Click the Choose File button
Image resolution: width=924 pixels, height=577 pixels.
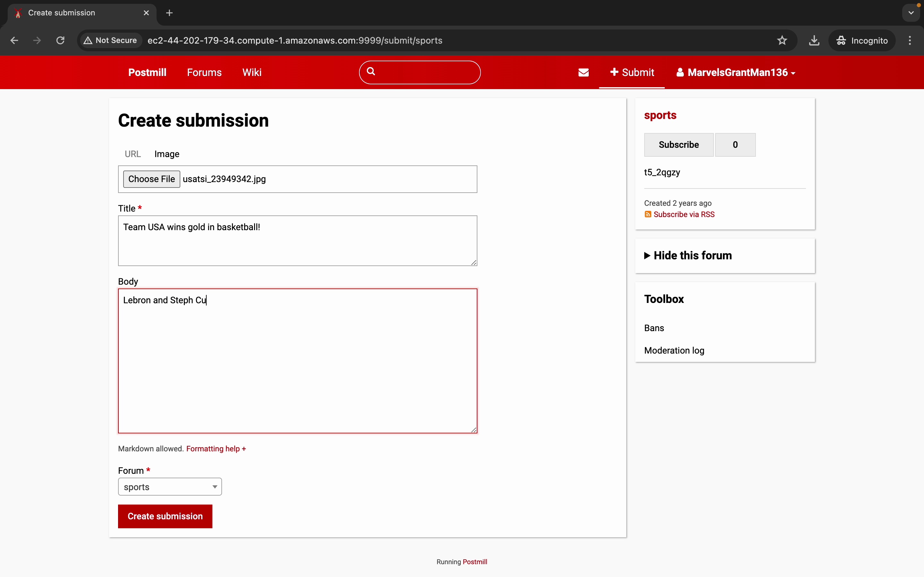pos(151,179)
